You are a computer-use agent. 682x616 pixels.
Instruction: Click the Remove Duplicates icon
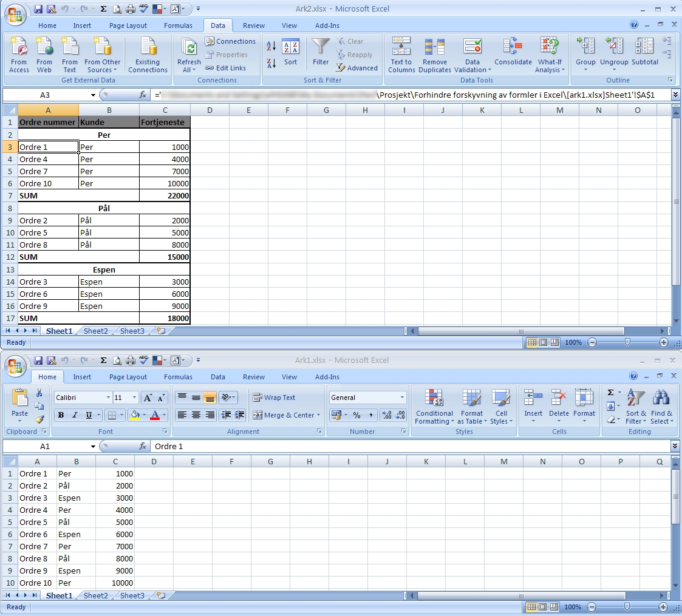[434, 47]
